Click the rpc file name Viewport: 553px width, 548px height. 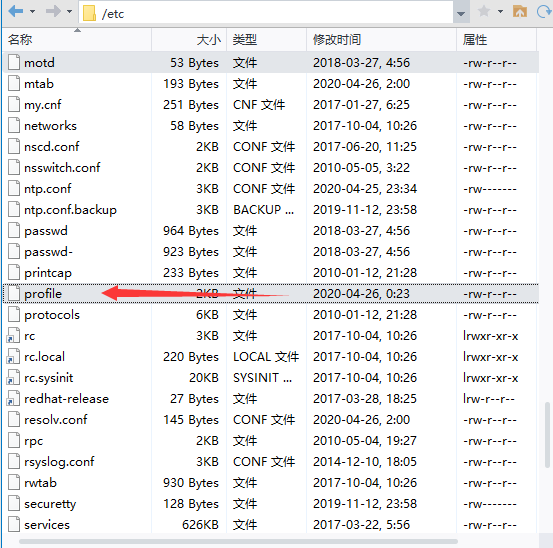[34, 441]
